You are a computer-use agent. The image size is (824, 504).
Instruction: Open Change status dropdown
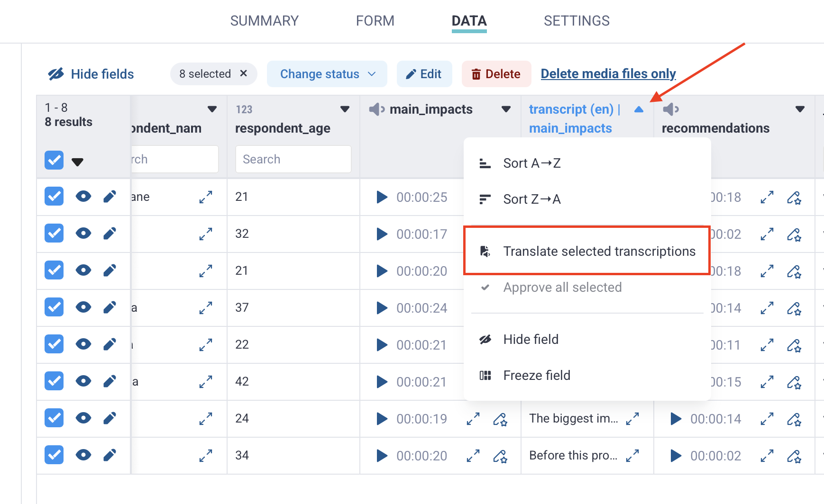pos(327,74)
